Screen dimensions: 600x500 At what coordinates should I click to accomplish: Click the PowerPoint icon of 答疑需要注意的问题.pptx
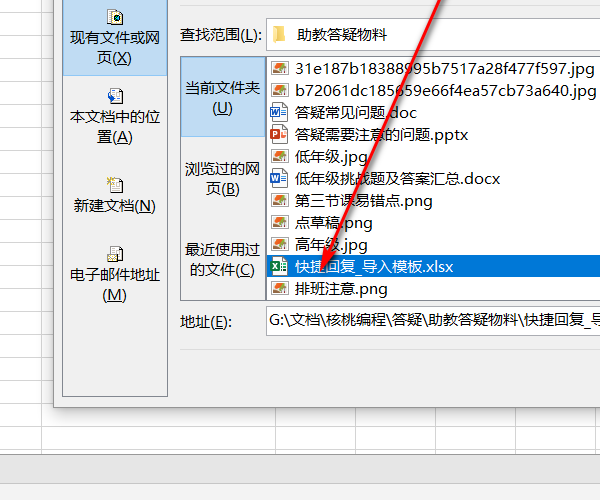tap(279, 134)
